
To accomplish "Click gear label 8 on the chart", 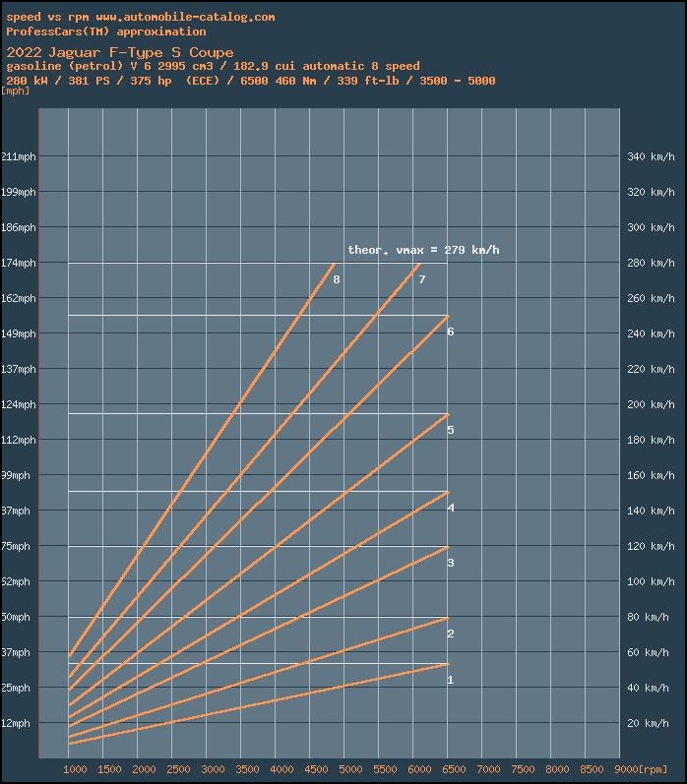I will (x=337, y=279).
